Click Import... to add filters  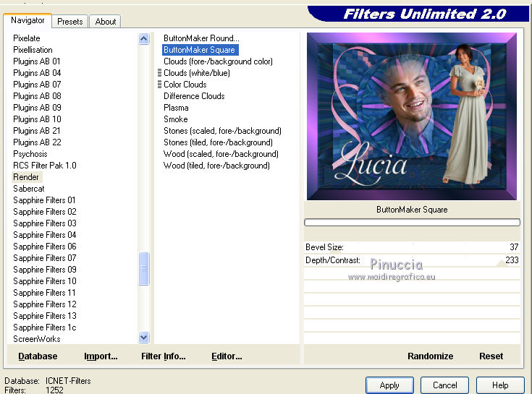101,356
